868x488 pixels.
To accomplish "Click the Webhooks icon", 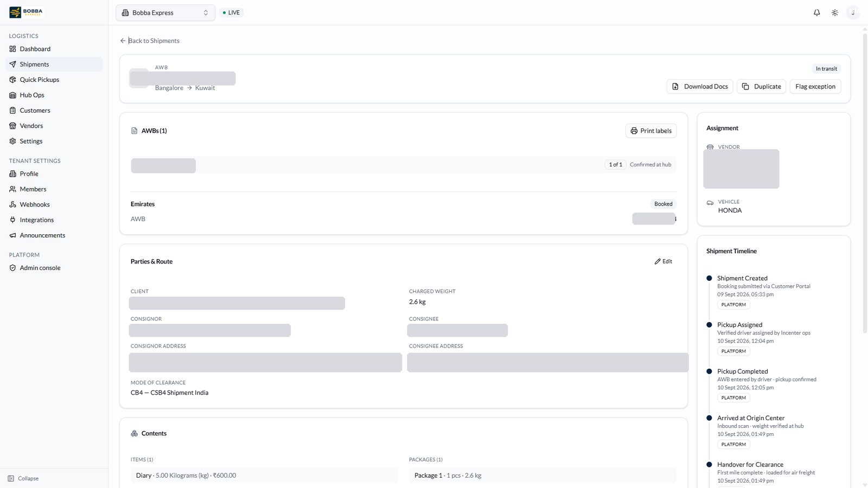I will tap(12, 204).
